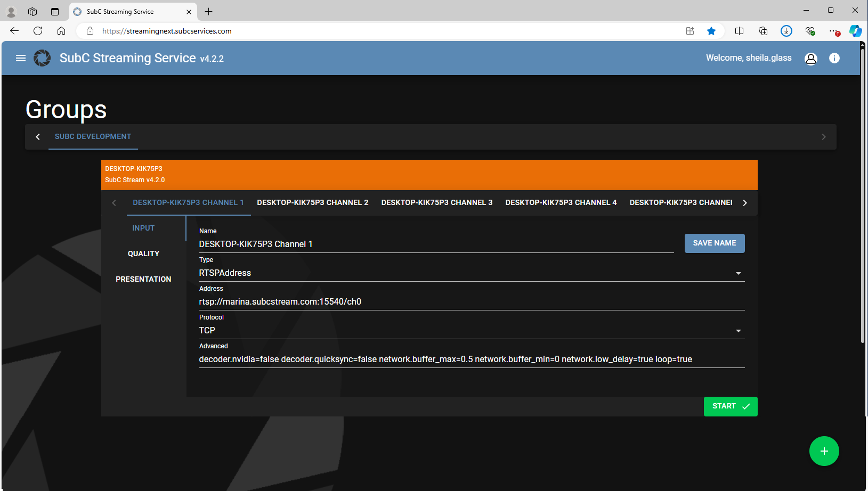Open browser essentials heart icon
868x491 pixels.
810,31
